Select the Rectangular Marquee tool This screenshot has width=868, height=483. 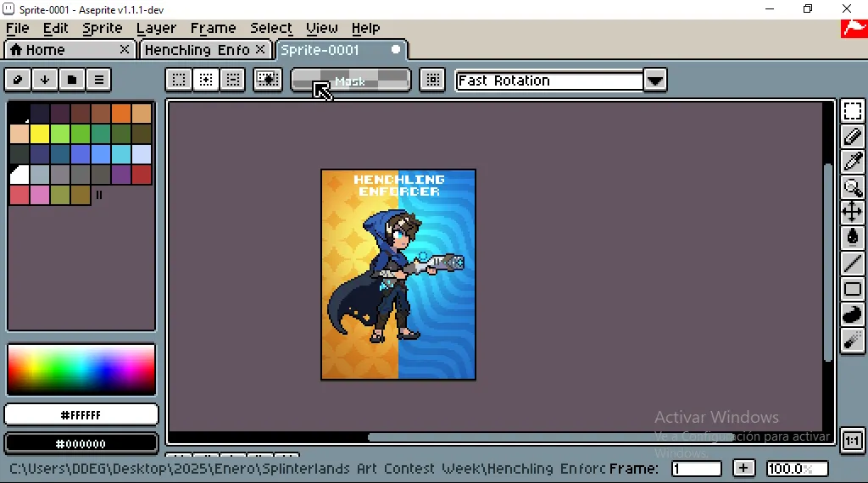853,111
